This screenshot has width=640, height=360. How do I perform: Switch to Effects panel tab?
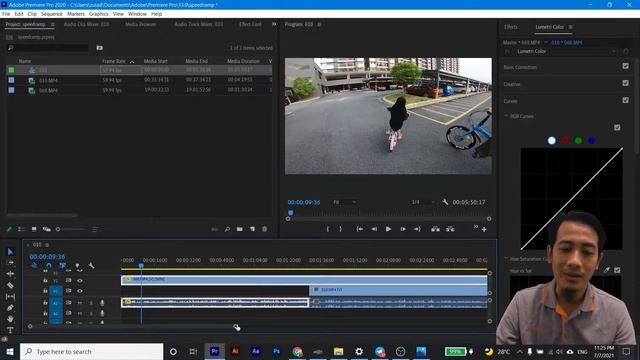[511, 27]
